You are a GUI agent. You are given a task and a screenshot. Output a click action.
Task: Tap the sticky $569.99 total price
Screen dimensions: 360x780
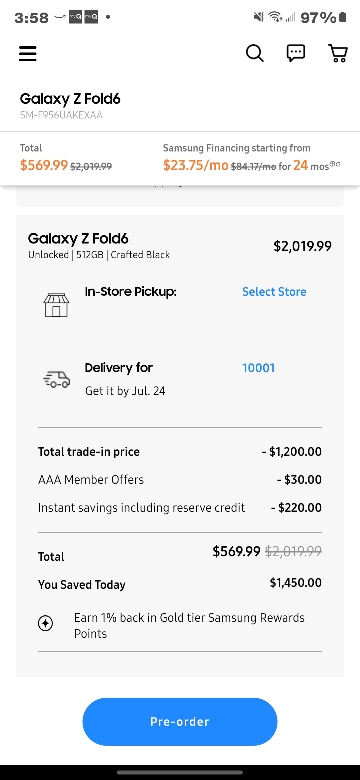point(44,165)
